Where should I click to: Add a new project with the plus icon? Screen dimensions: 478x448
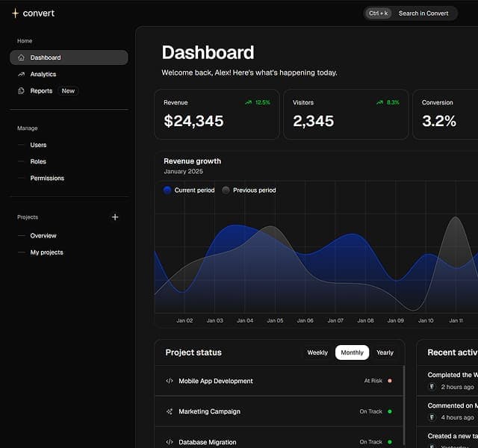pyautogui.click(x=115, y=217)
